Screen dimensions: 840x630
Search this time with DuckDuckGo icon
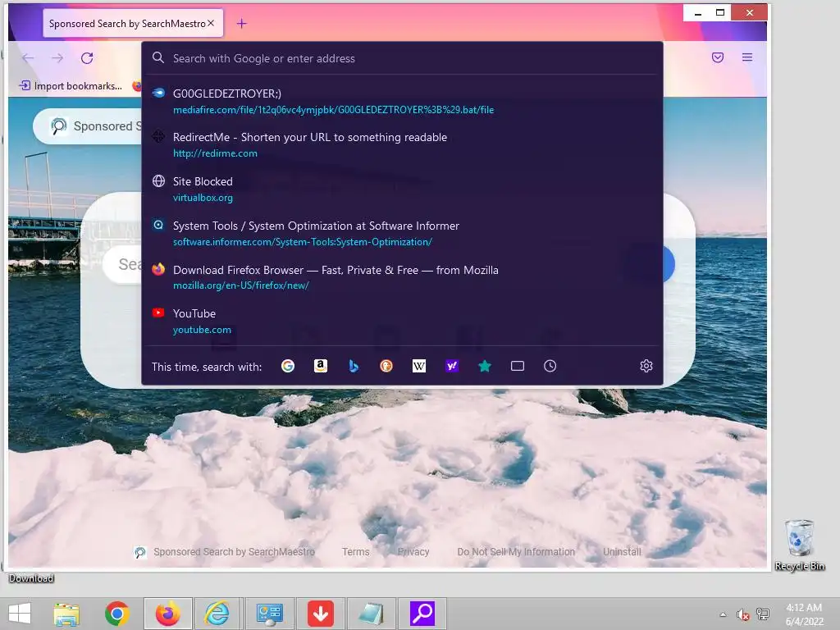tap(386, 366)
